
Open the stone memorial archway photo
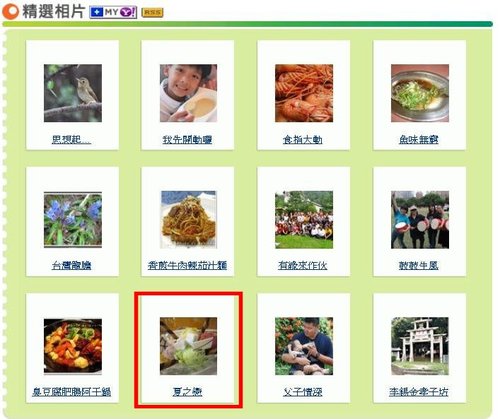420,346
